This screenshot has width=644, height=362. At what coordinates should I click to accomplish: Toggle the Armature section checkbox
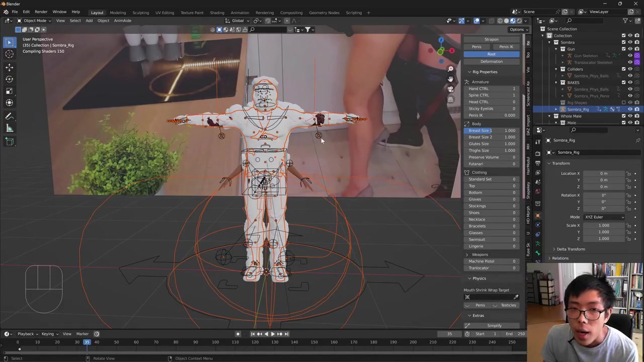point(467,82)
